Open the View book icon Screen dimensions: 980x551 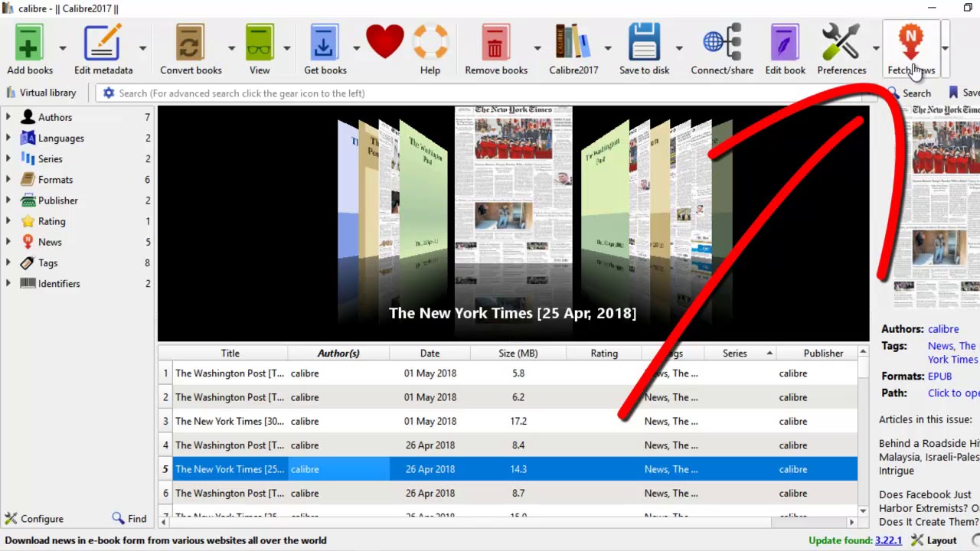[260, 42]
